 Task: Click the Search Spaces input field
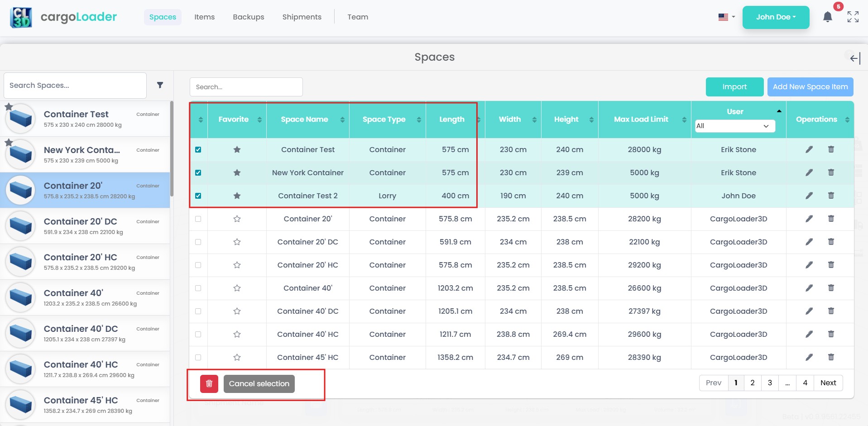[75, 86]
